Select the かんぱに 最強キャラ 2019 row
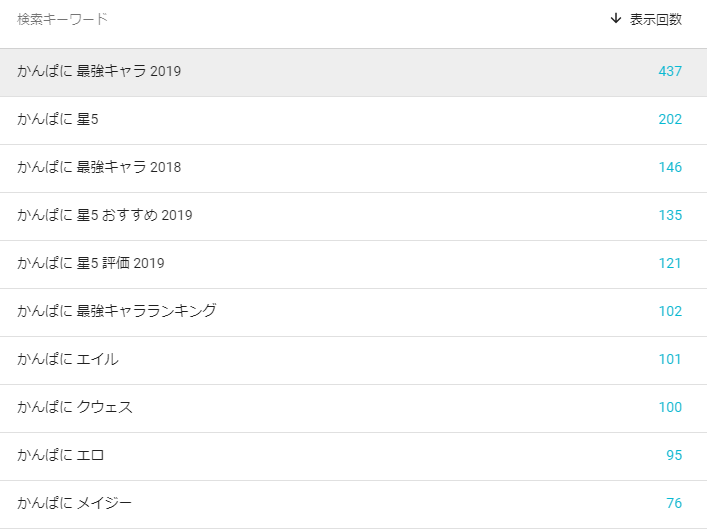This screenshot has width=707, height=529. click(354, 72)
